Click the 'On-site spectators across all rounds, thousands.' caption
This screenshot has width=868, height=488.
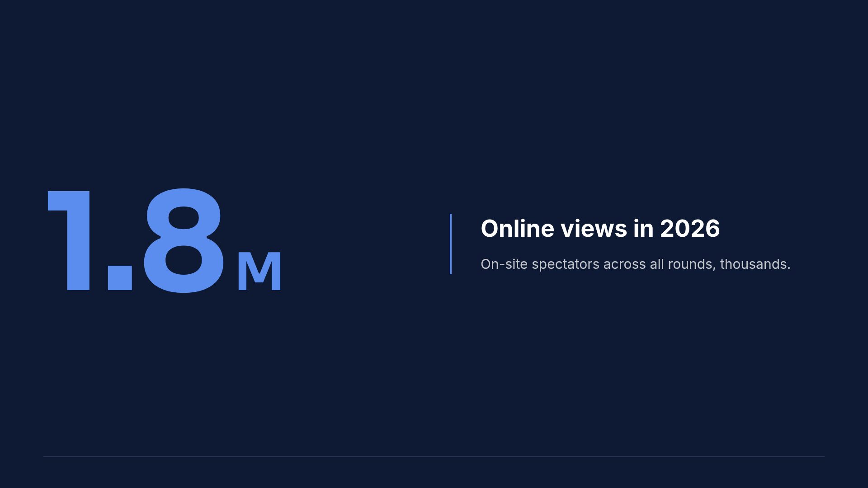635,264
